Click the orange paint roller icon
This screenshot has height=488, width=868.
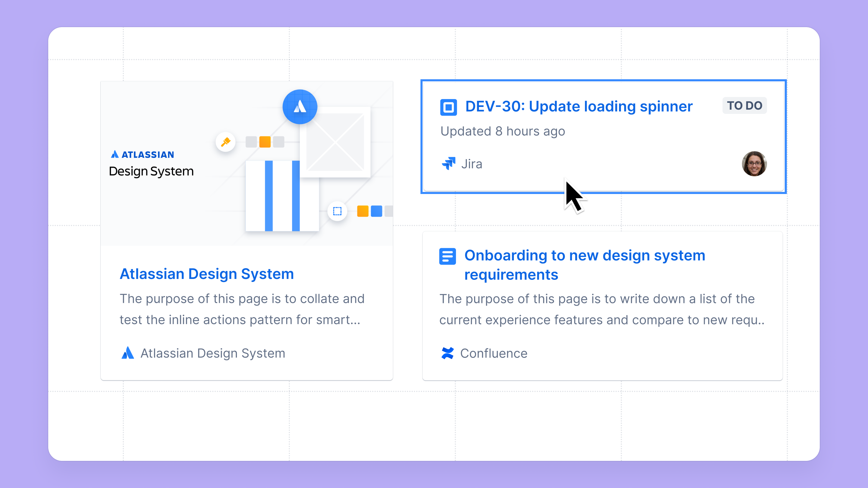(x=225, y=142)
